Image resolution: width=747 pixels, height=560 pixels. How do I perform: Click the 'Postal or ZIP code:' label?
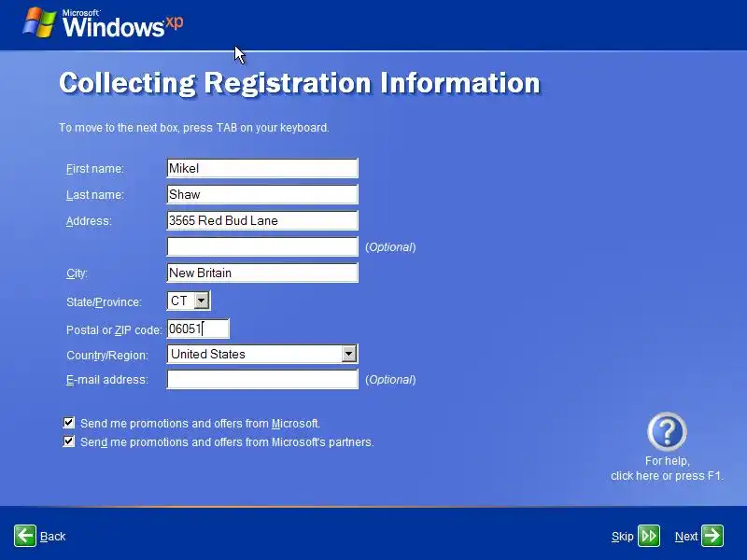coord(114,330)
